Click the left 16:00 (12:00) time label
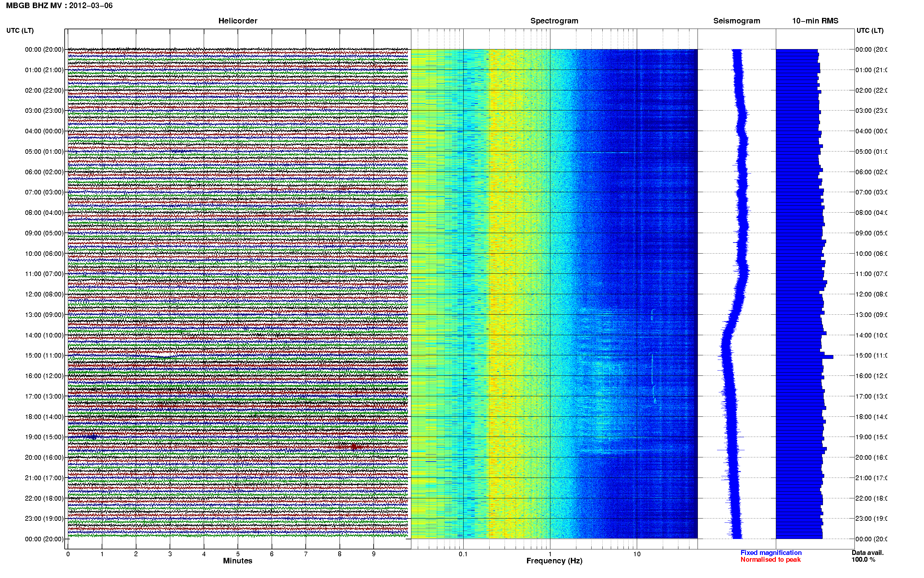The height and width of the screenshot is (578, 924). pos(44,376)
